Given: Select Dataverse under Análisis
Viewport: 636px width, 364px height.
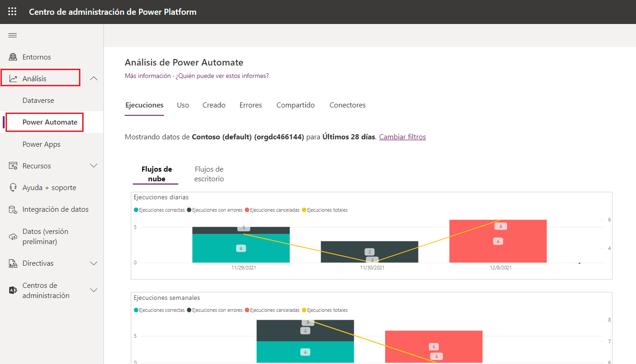Looking at the screenshot, I should click(x=52, y=101).
